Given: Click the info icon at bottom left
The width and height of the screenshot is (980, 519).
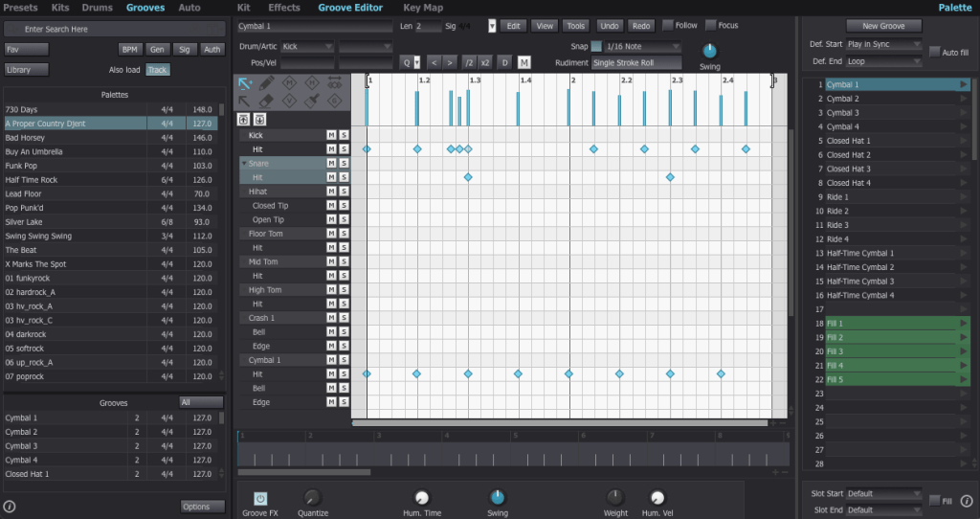Looking at the screenshot, I should (10, 506).
